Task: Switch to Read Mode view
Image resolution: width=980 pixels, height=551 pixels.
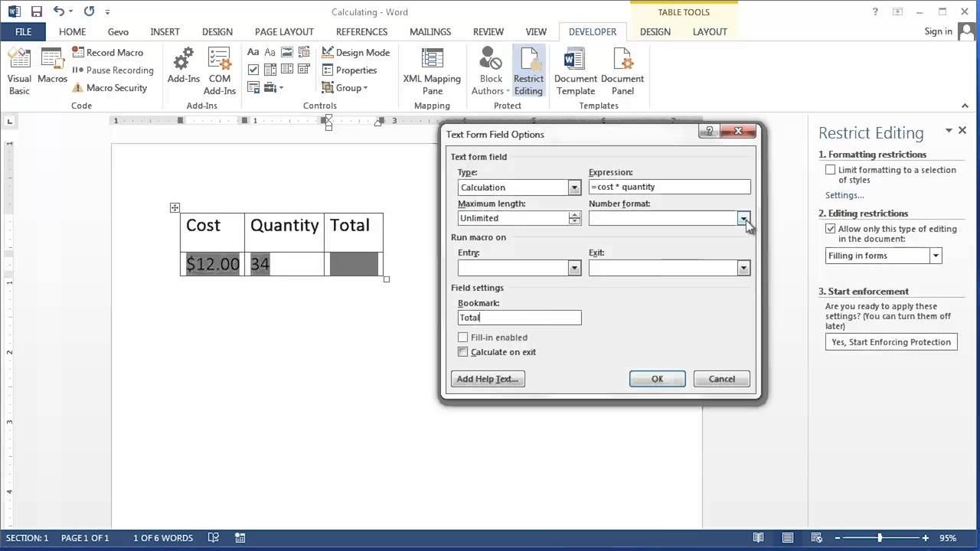Action: (758, 538)
